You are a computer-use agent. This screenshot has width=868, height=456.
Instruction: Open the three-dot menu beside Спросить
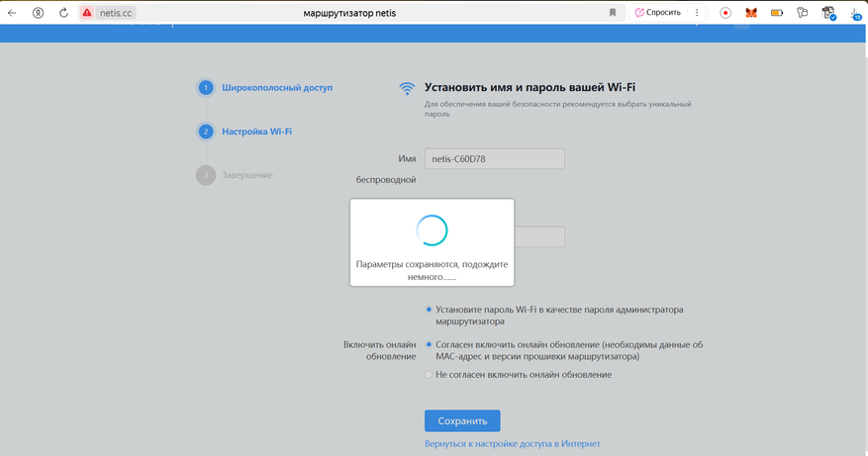tap(697, 12)
